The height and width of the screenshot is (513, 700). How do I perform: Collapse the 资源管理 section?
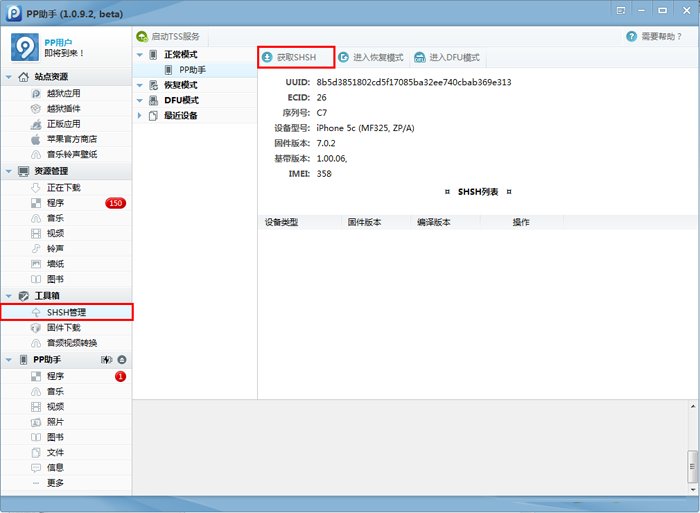pos(8,171)
